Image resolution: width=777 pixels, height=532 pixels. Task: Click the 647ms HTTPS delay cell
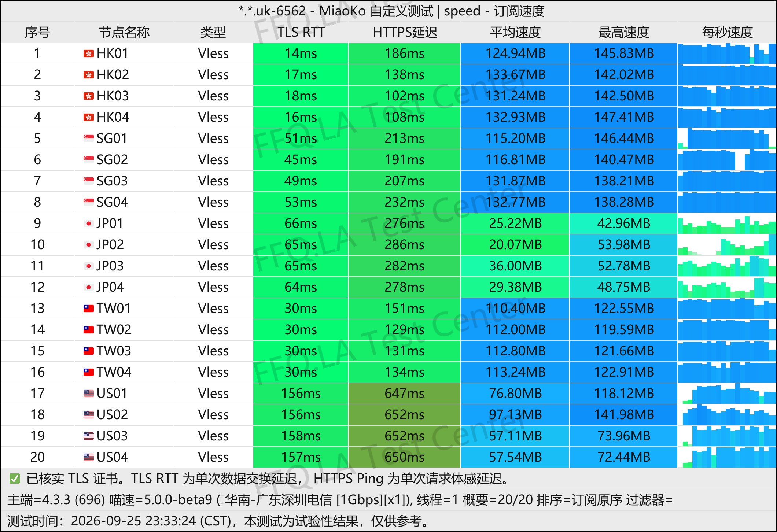click(x=404, y=394)
